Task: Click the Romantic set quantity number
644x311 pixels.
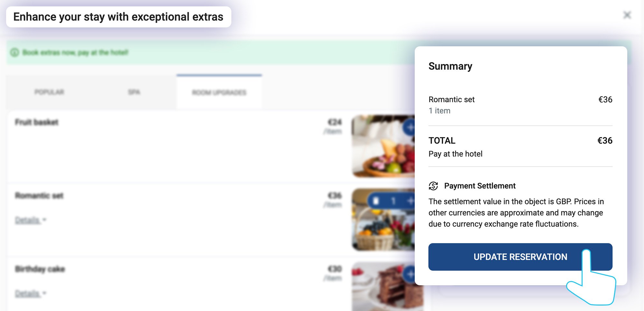Action: [393, 201]
